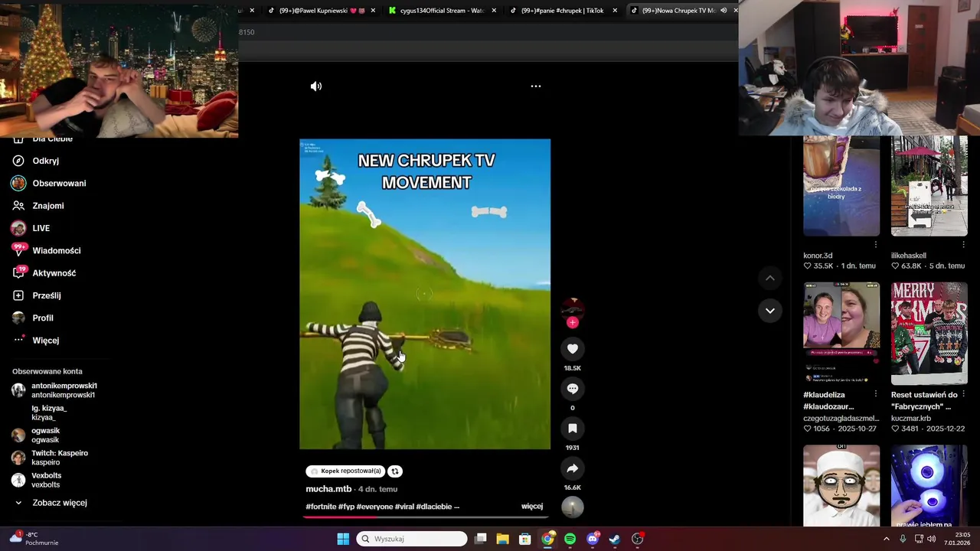Open Merry Christmas sweater video thumbnail
This screenshot has width=980, height=551.
click(x=929, y=334)
